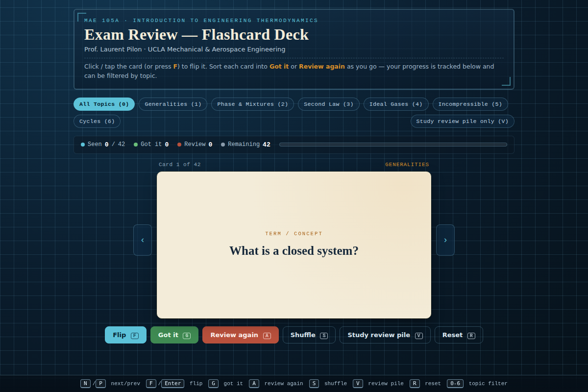Click the footer G key 'got it' hint
This screenshot has height=392, width=588.
click(x=213, y=384)
